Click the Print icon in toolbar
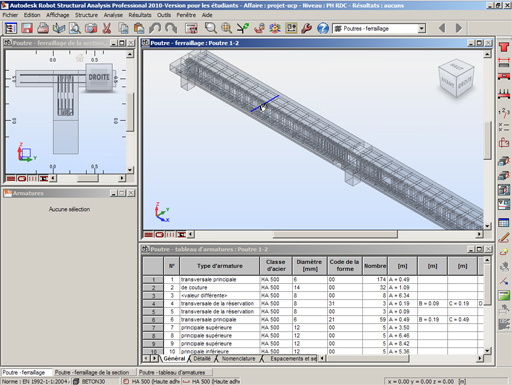Image resolution: width=512 pixels, height=385 pixels. [43, 28]
